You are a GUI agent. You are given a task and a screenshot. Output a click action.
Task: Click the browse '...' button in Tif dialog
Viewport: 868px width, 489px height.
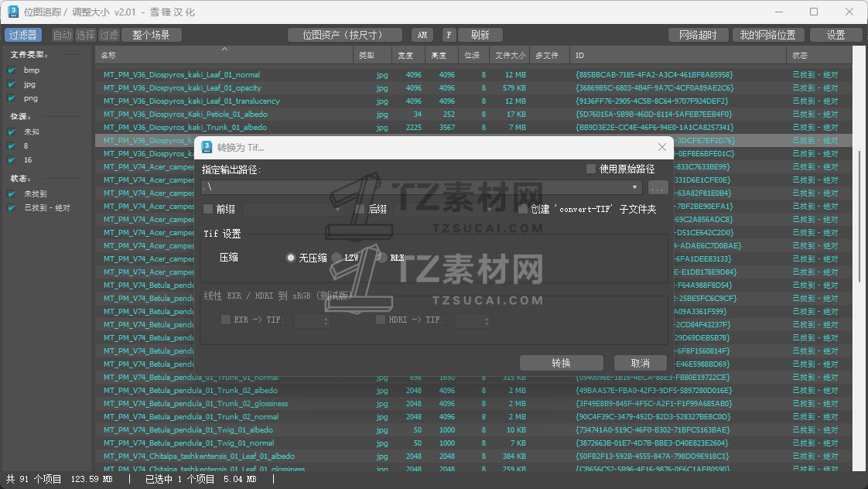(x=657, y=187)
